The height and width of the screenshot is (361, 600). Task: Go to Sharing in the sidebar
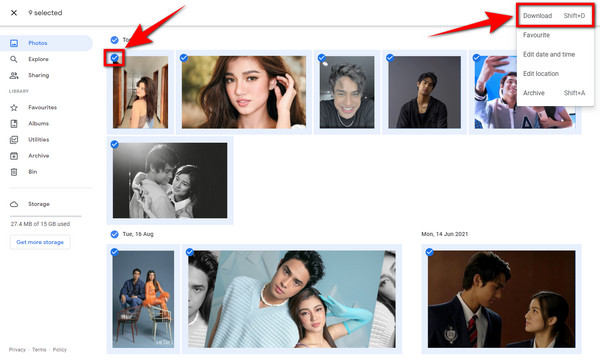click(39, 75)
